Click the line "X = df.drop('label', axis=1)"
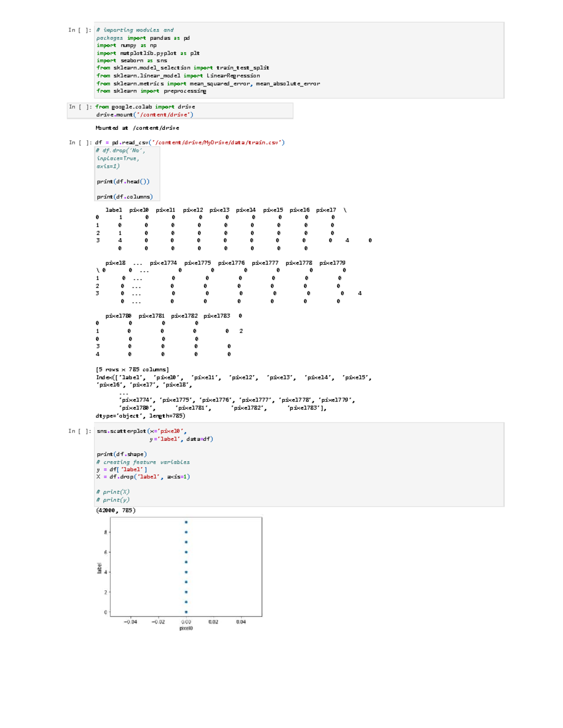 [x=143, y=477]
